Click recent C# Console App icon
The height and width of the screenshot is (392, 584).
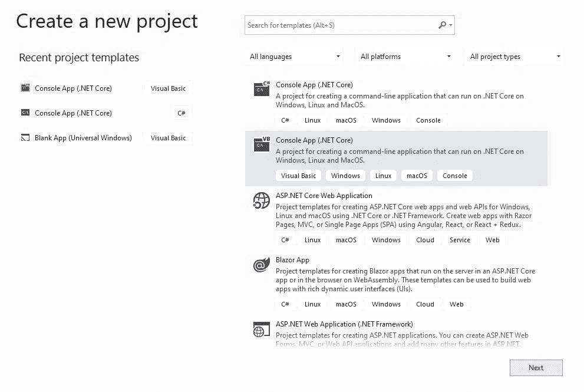coord(25,113)
